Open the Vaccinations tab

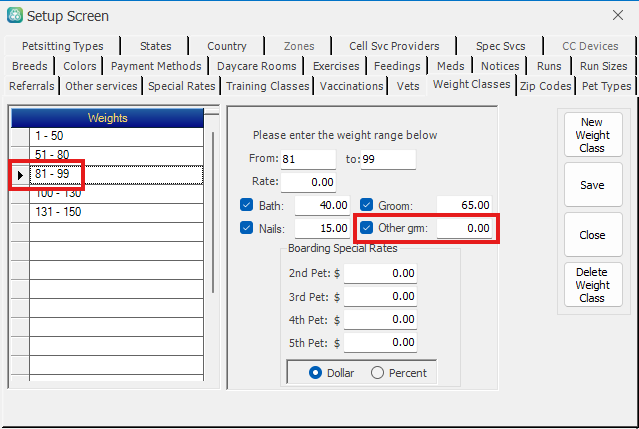(x=351, y=86)
